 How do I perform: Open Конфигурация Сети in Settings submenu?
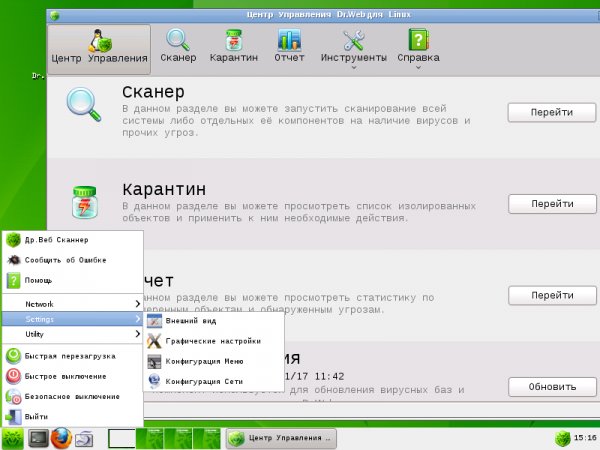click(x=214, y=382)
